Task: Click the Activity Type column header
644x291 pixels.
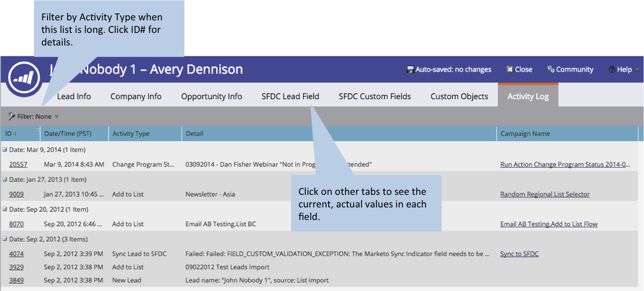Action: click(x=131, y=134)
